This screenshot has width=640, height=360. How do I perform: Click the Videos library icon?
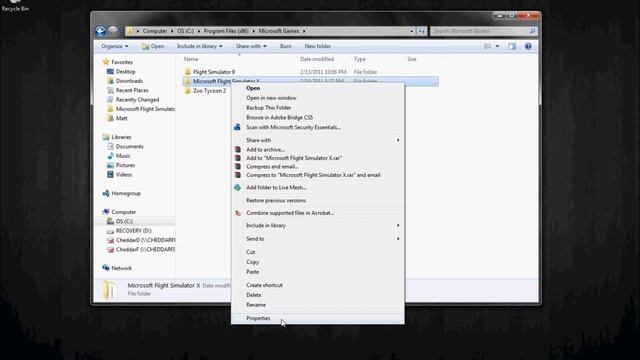(110, 174)
